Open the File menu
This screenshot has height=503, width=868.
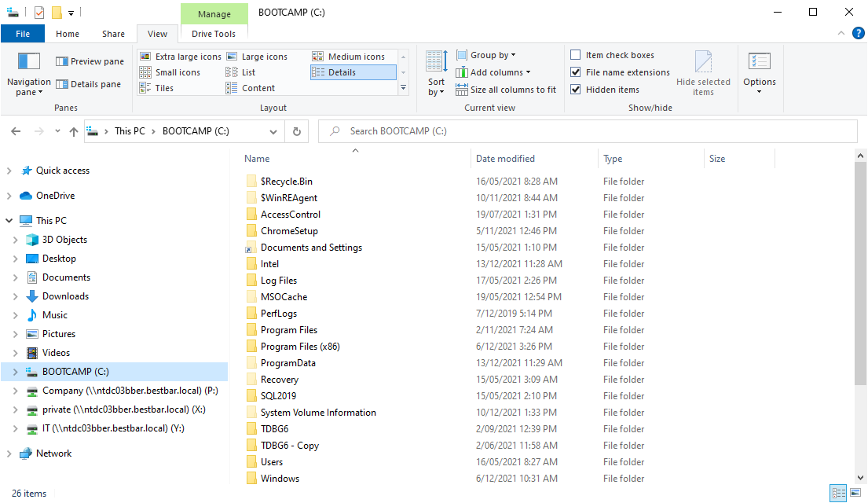point(23,34)
